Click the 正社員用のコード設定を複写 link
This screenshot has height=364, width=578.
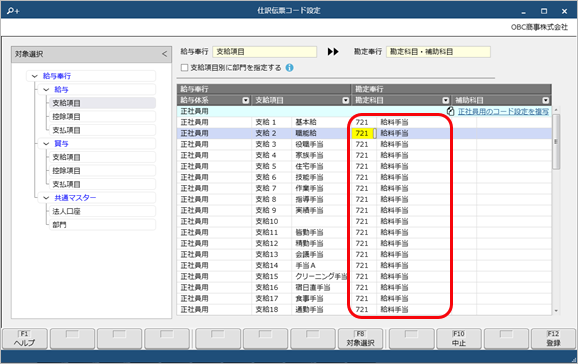pos(503,111)
